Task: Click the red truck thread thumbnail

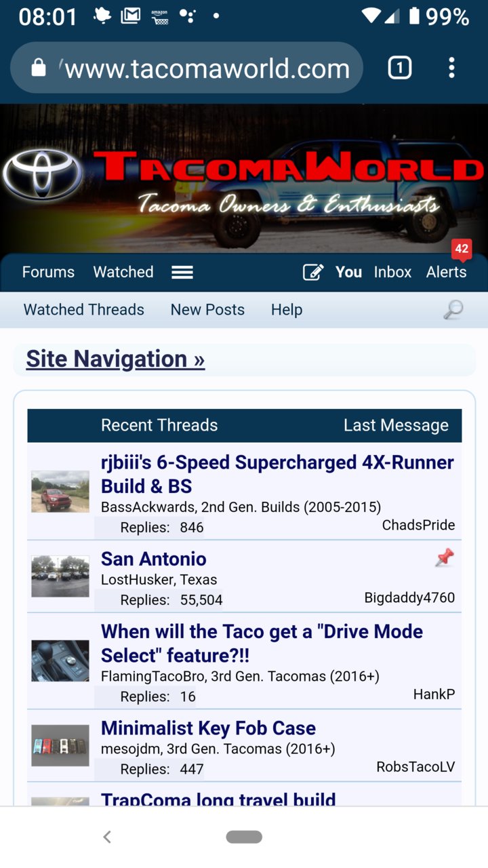Action: [x=60, y=492]
